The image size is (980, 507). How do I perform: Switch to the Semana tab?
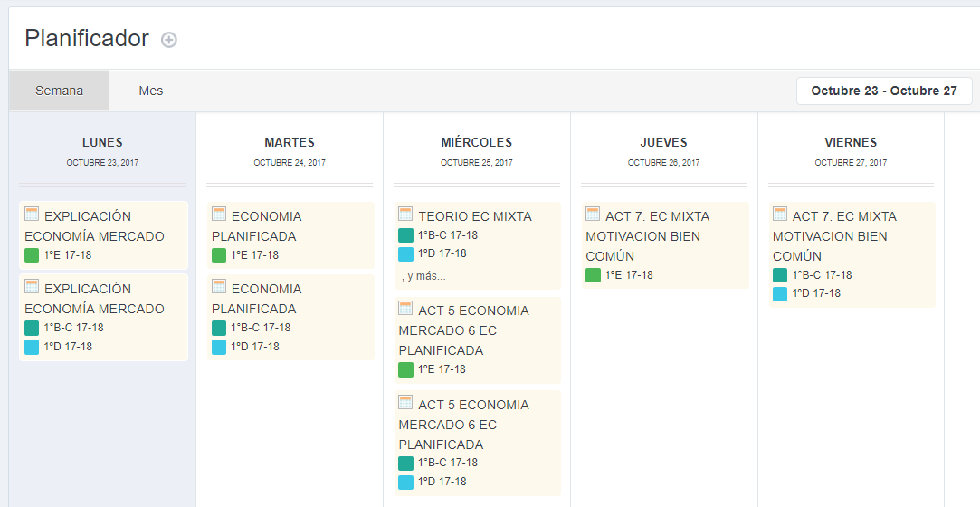tap(60, 91)
